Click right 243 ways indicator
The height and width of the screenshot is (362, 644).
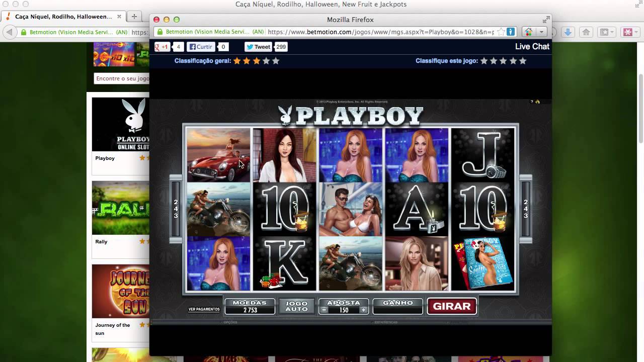click(x=526, y=209)
